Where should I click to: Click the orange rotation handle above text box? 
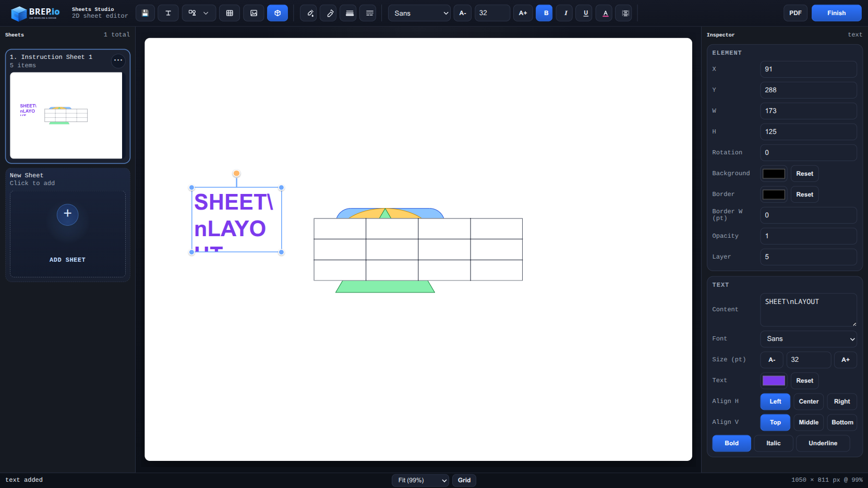pos(236,174)
